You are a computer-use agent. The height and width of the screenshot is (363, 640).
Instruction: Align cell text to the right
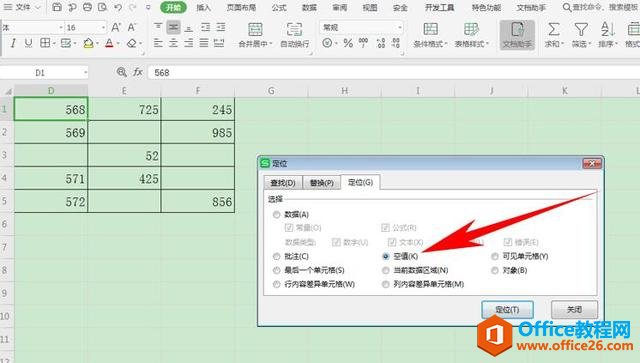tap(189, 43)
